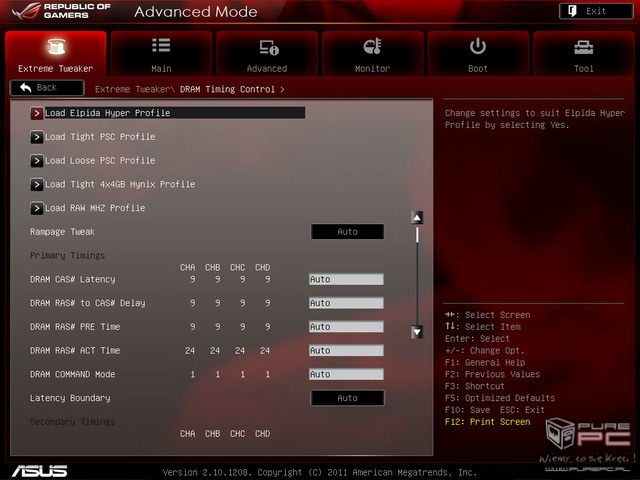Open the Latency Boundary Auto dropdown
This screenshot has width=640, height=480.
(347, 398)
